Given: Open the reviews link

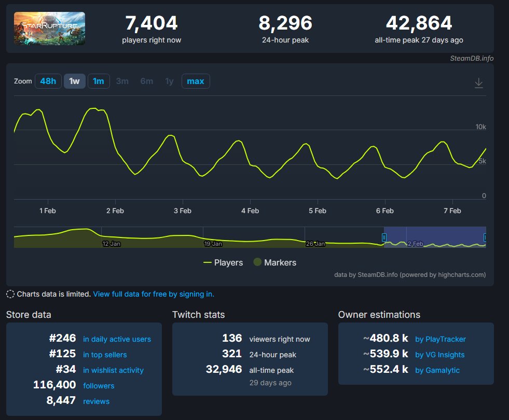Looking at the screenshot, I should click(96, 401).
